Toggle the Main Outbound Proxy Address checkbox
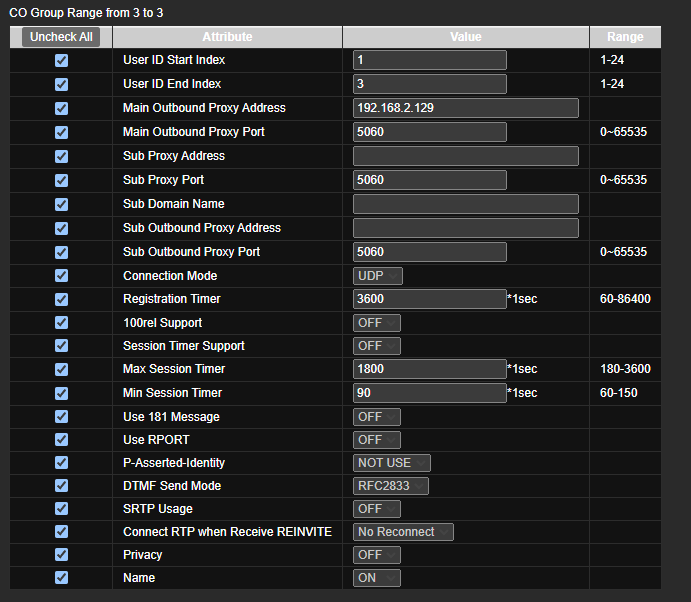The height and width of the screenshot is (602, 691). (x=61, y=108)
